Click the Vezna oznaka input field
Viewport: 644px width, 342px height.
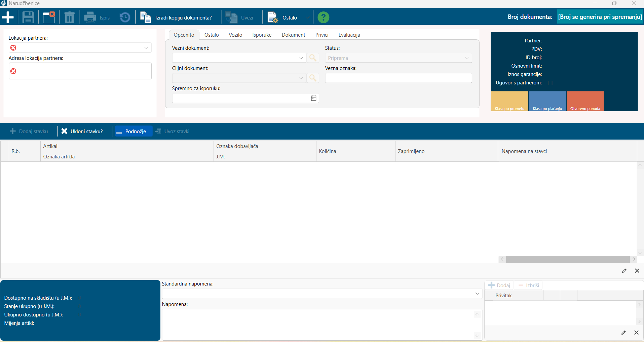tap(398, 78)
